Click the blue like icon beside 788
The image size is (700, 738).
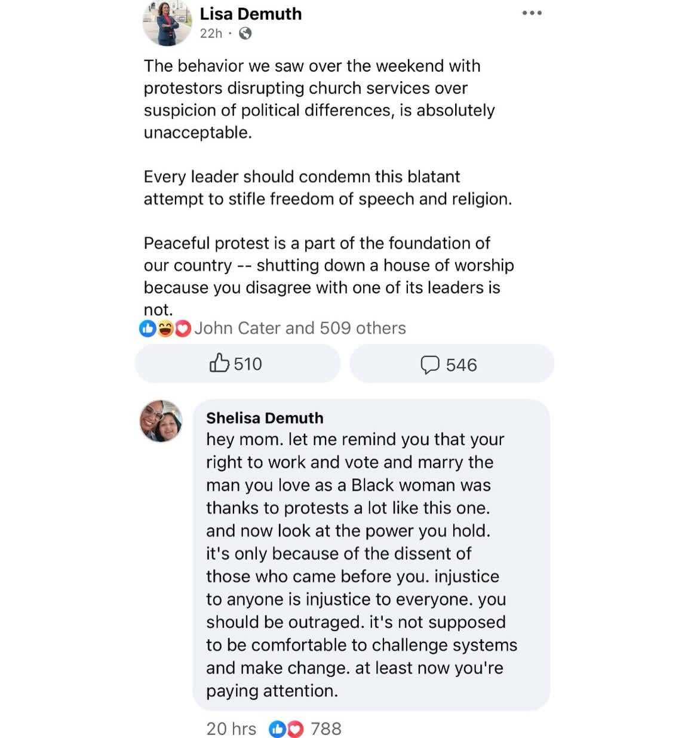coord(277,728)
